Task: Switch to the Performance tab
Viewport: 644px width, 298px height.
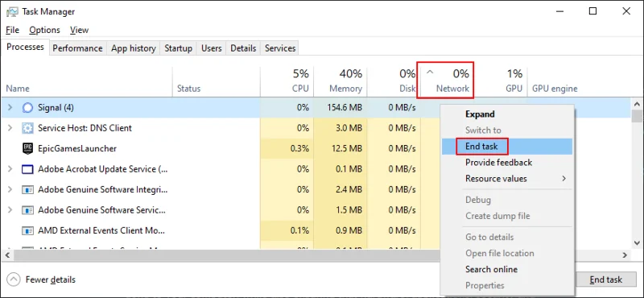Action: click(77, 48)
